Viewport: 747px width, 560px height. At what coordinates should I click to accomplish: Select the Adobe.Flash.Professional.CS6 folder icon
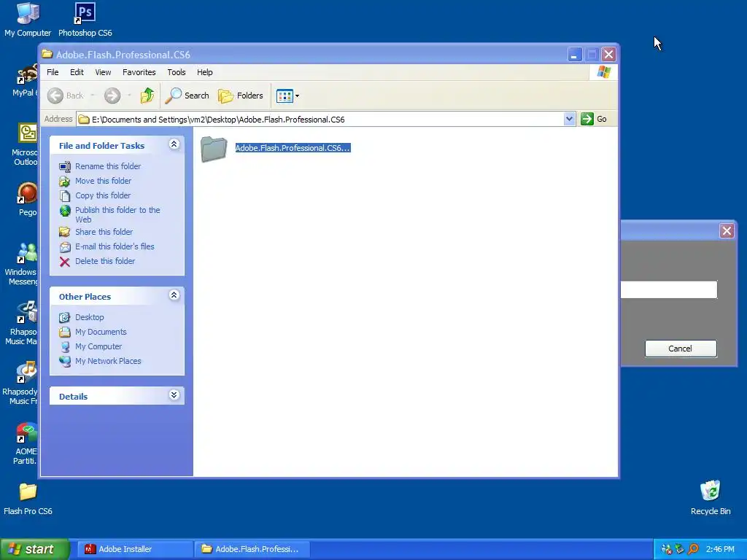coord(214,149)
